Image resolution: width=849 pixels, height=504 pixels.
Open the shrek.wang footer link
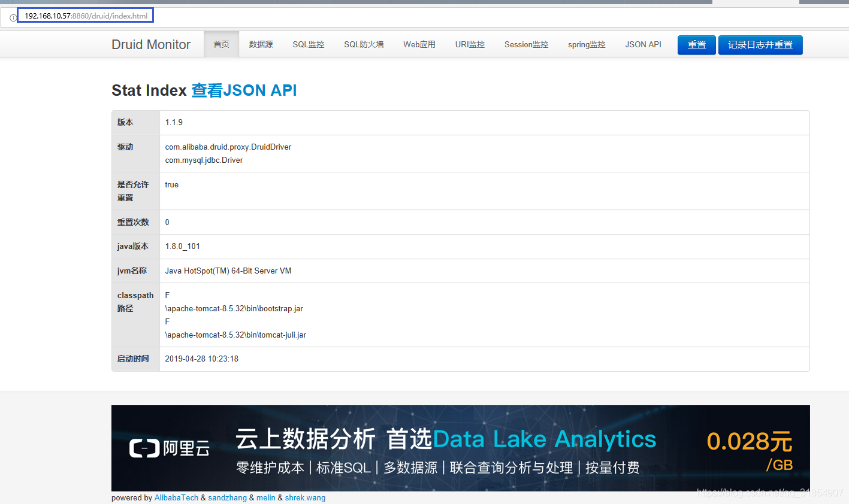(305, 497)
